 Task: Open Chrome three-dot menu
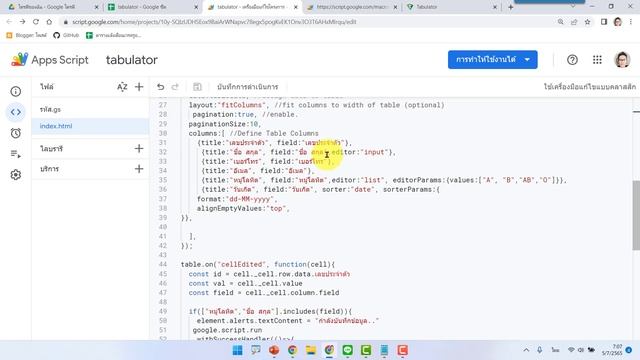tap(631, 22)
